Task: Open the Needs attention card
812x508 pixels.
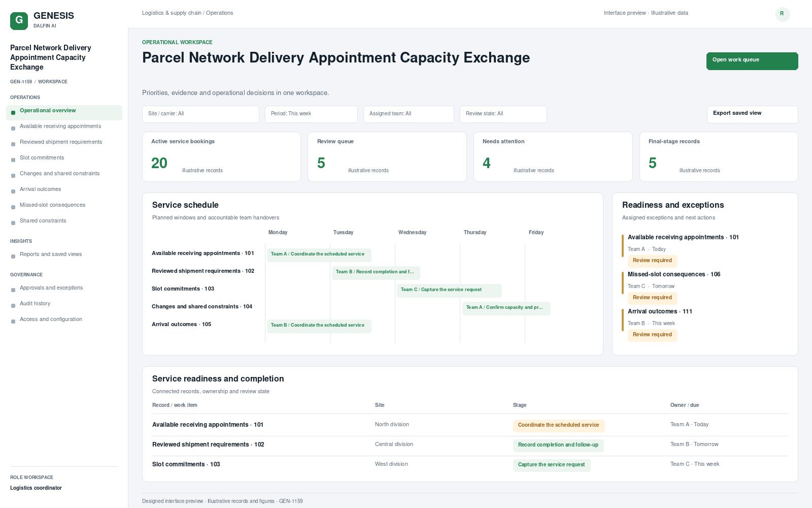Action: tap(553, 156)
